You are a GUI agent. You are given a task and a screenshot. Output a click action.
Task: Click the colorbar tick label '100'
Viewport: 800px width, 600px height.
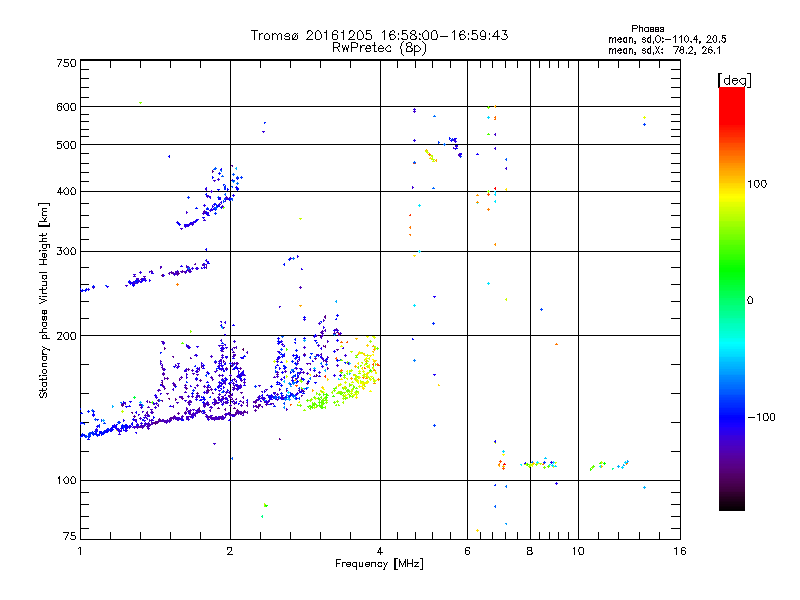(x=757, y=184)
